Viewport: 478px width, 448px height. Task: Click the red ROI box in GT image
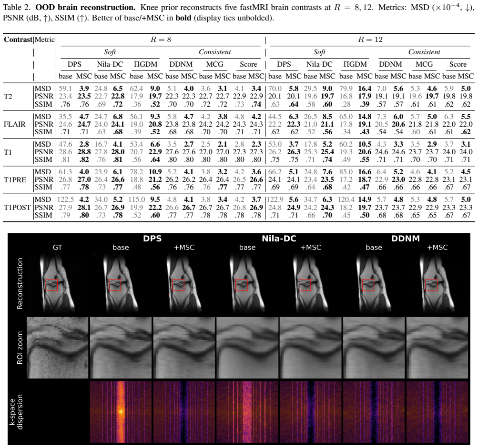[51, 285]
